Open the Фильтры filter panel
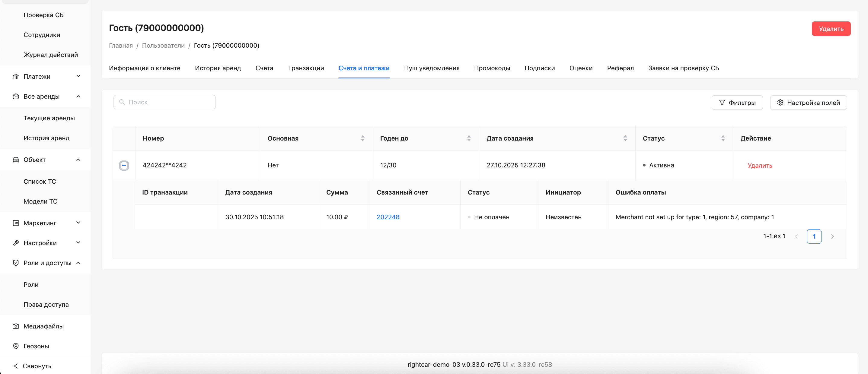868x374 pixels. (737, 102)
